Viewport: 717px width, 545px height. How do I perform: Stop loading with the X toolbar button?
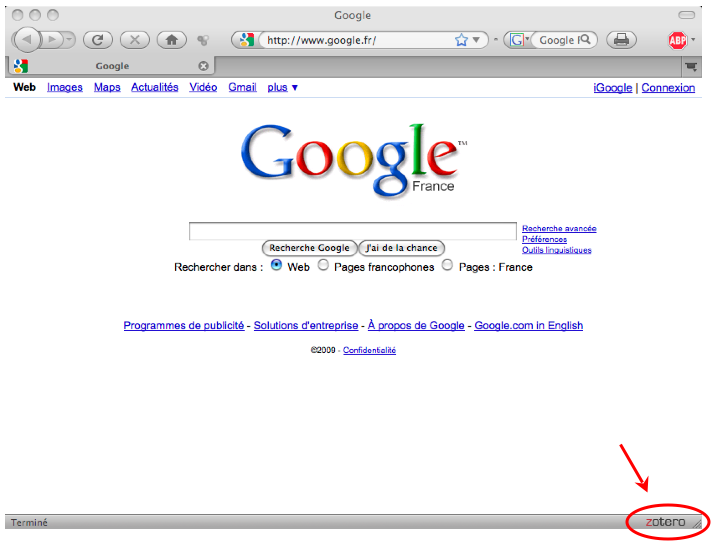[134, 40]
